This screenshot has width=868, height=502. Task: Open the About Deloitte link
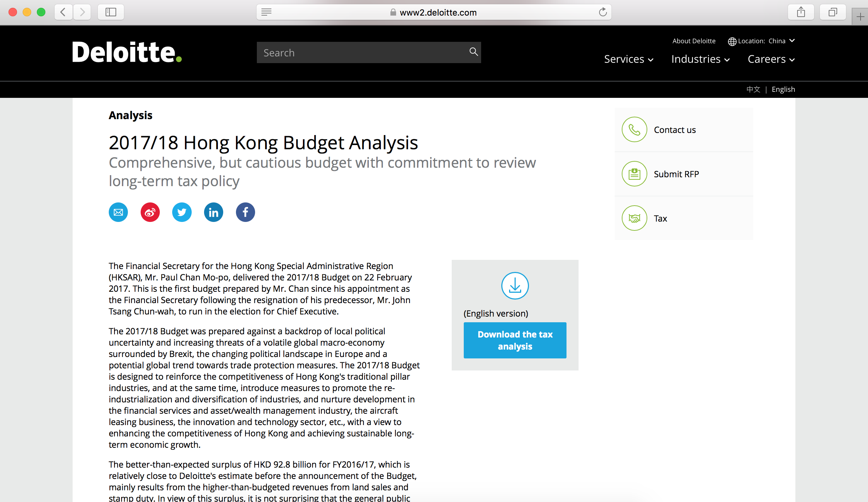click(694, 41)
